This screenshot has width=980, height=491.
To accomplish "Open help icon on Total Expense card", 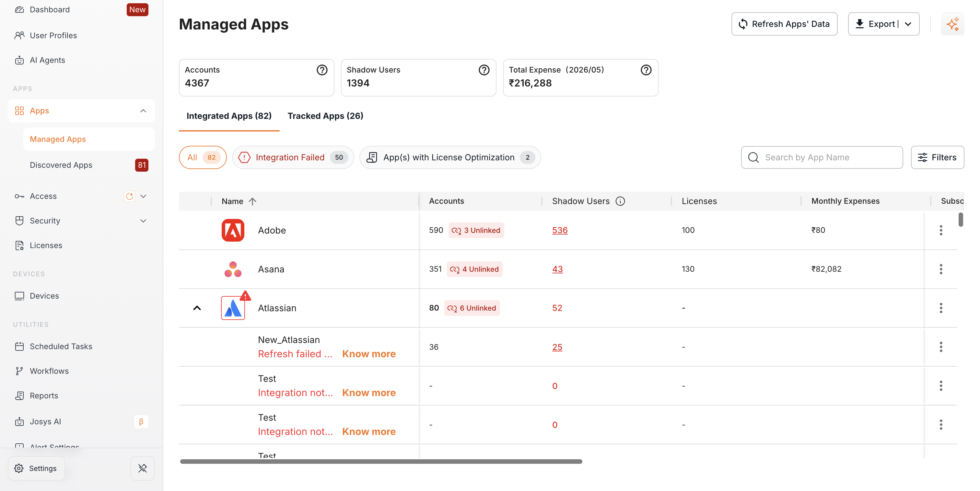I will [646, 70].
